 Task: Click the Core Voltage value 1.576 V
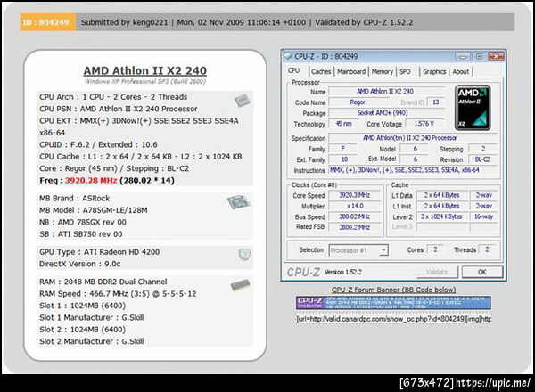pyautogui.click(x=424, y=124)
